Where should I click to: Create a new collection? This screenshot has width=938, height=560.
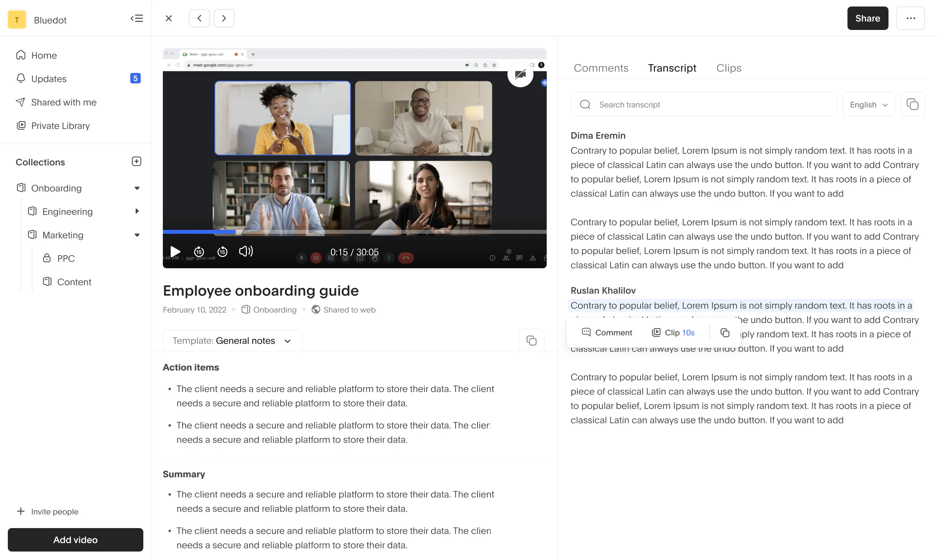pos(136,161)
